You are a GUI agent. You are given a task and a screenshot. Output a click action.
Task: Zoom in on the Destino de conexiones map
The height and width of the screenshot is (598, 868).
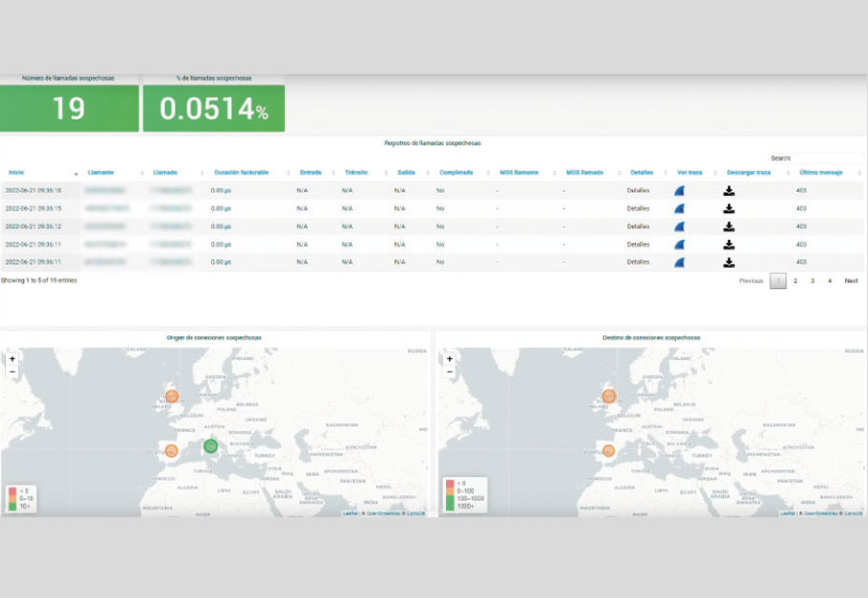point(450,359)
